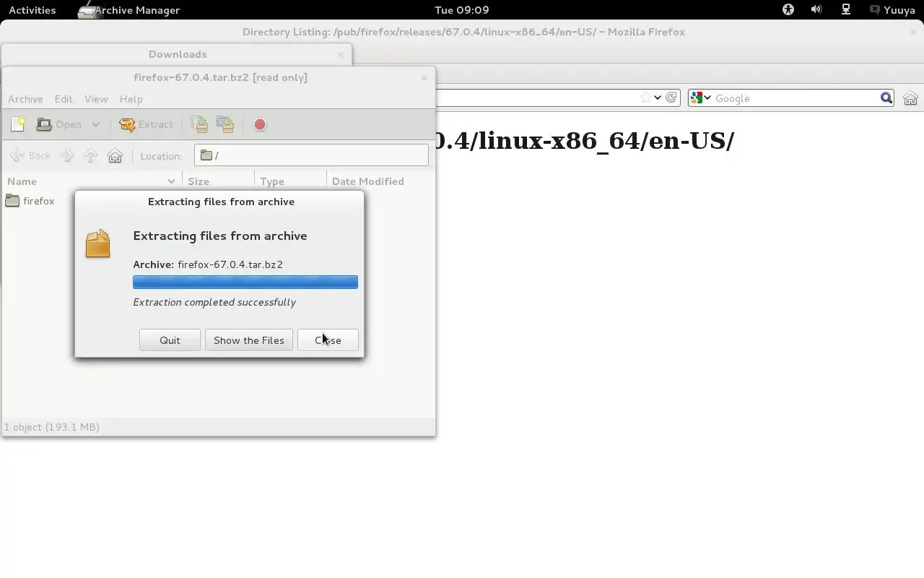Expand the Open recent archives arrow

(x=95, y=124)
